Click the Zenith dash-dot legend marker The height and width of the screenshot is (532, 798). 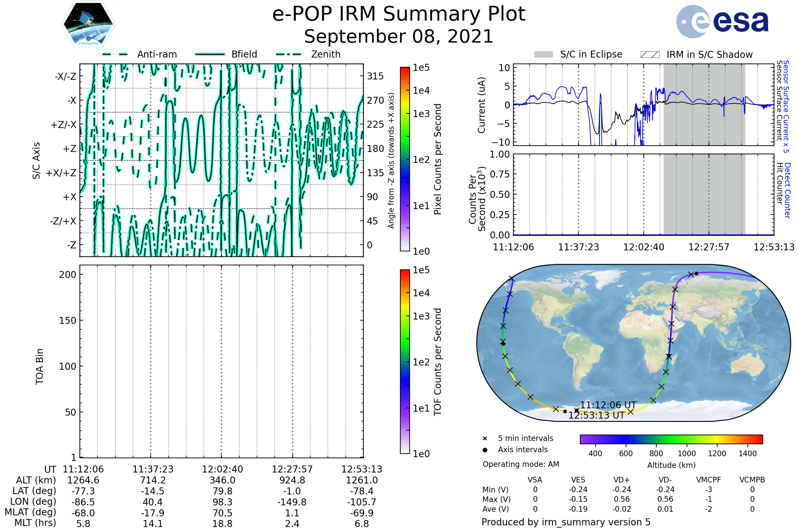(x=289, y=54)
